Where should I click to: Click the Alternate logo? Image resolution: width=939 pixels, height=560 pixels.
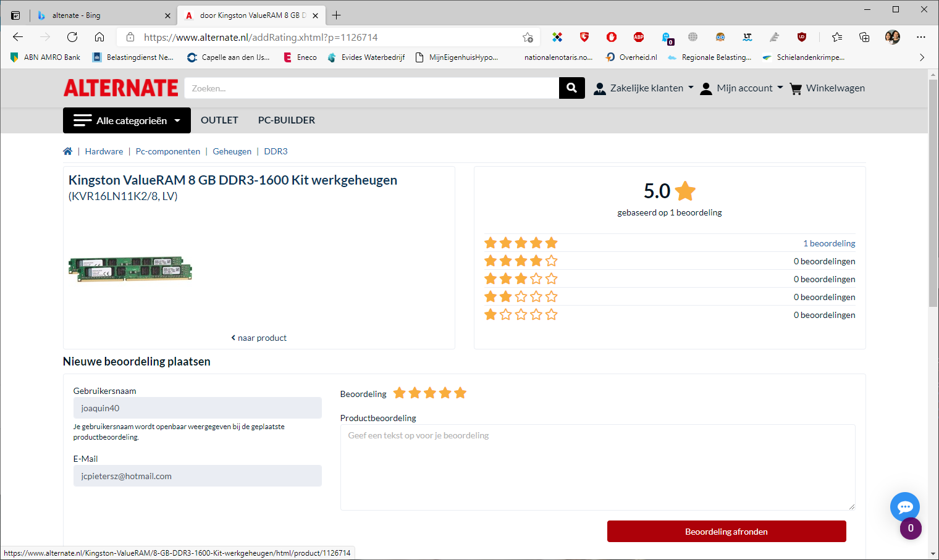[x=120, y=88]
